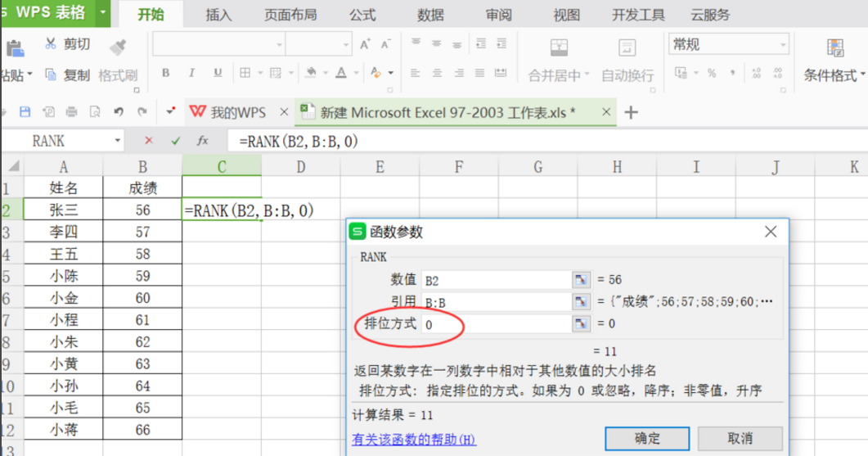Switch to the 插入 ribbon tab

(218, 15)
